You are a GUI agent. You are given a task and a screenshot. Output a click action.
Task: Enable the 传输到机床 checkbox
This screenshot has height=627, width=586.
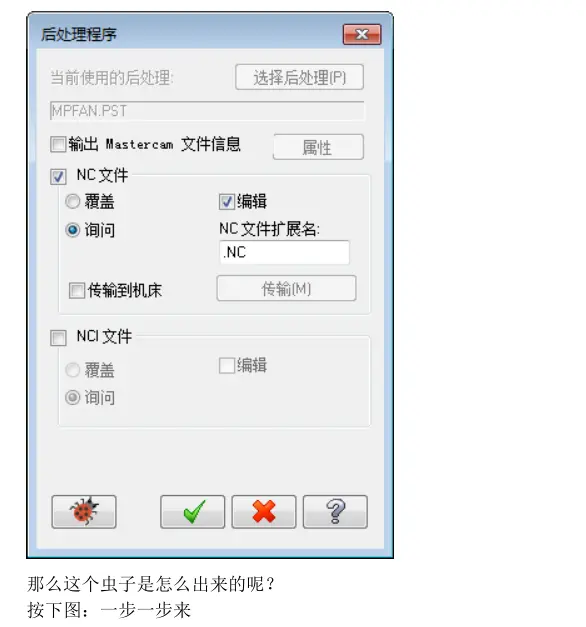(x=76, y=290)
